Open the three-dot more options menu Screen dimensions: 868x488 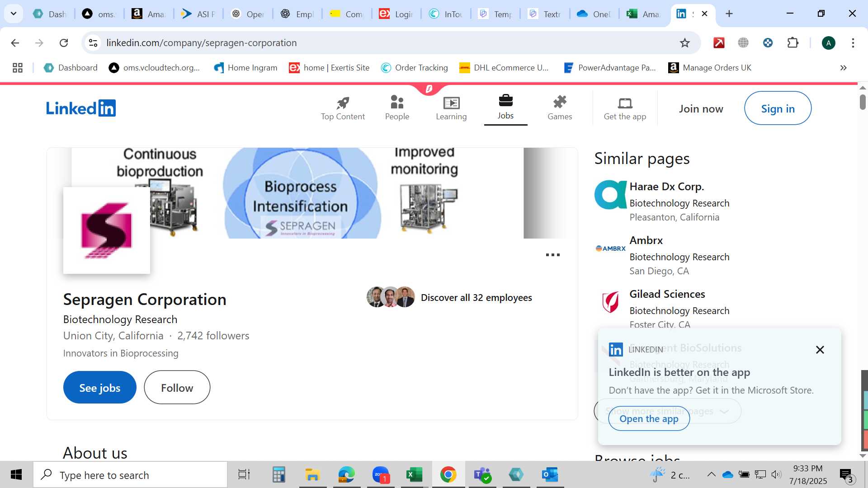[552, 255]
